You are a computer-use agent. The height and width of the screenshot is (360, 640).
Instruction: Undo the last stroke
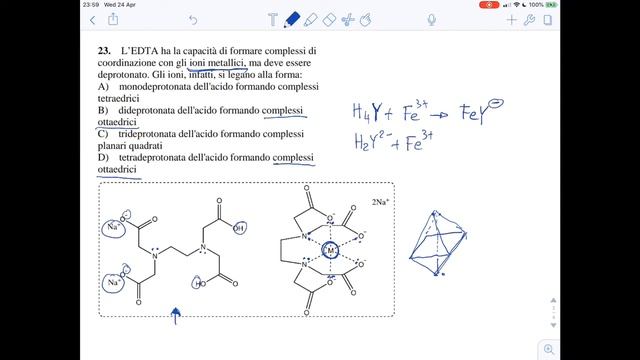(x=193, y=20)
